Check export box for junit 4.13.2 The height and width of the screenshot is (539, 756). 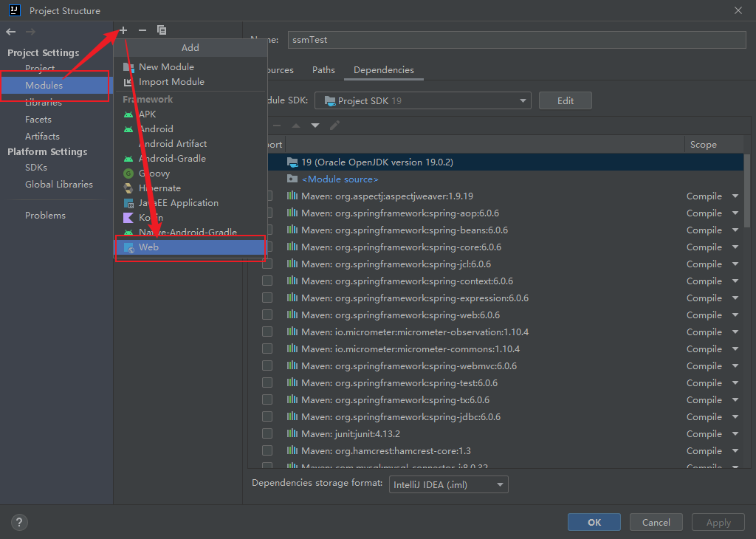click(x=267, y=433)
